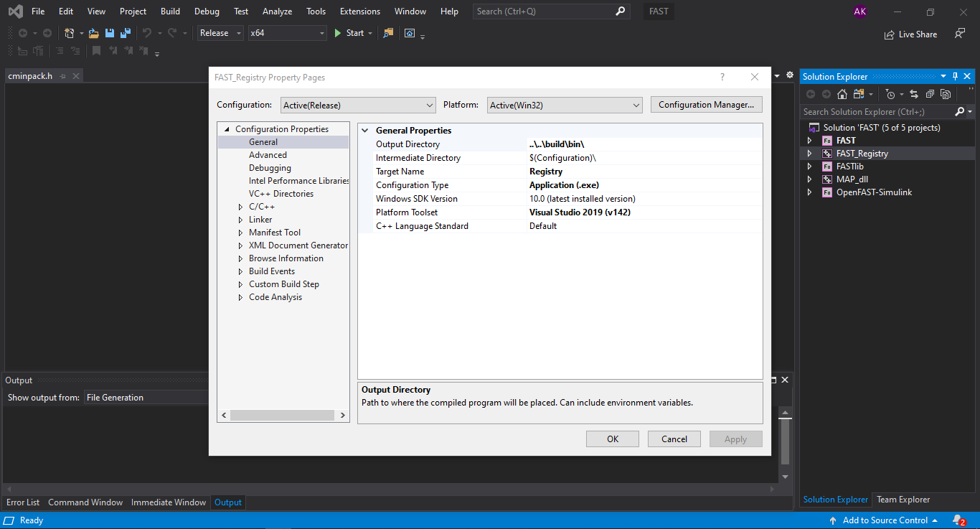The image size is (980, 529).
Task: Click the Undo icon on the toolbar
Action: point(146,33)
